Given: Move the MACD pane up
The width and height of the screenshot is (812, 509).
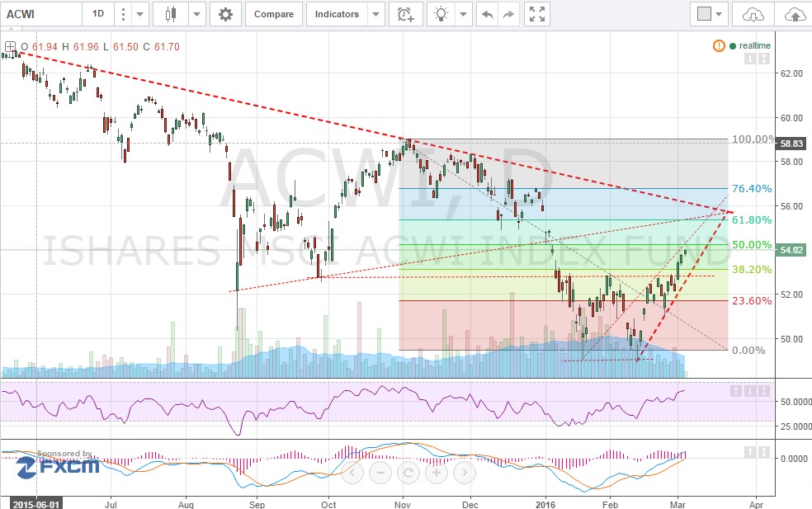Looking at the screenshot, I should pos(750,453).
